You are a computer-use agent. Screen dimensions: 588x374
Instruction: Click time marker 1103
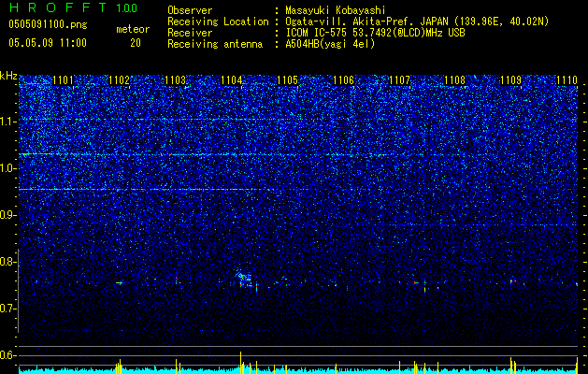click(175, 80)
